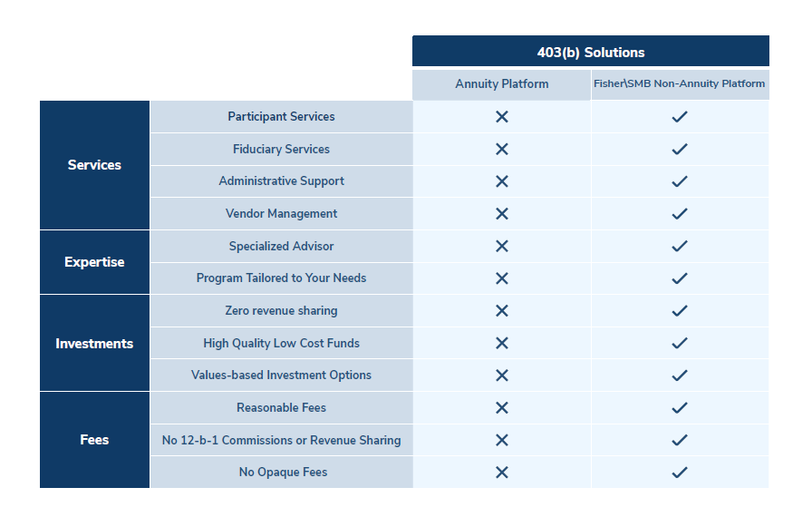Click the X icon for Reasonable Fees
Screen dimensions: 812x507
[x=502, y=408]
